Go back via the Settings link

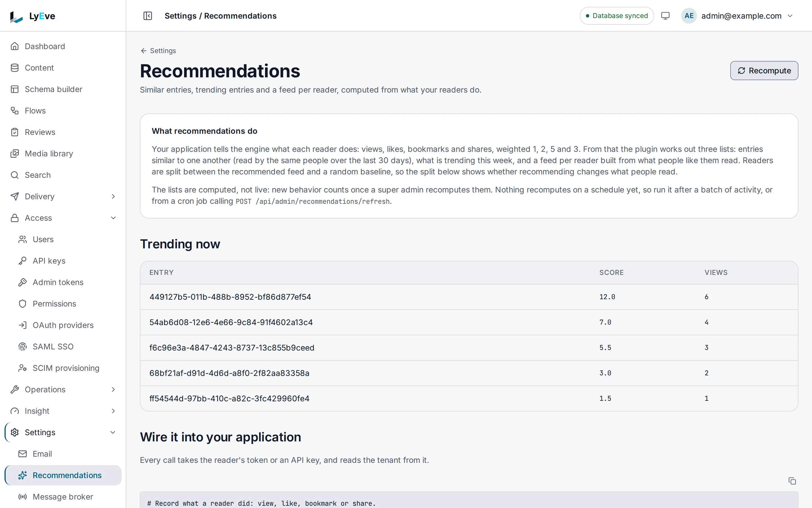click(x=158, y=51)
